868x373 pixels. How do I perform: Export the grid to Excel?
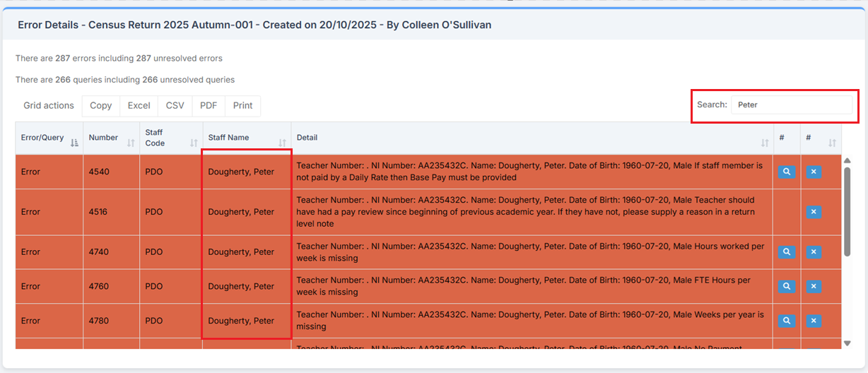click(139, 106)
